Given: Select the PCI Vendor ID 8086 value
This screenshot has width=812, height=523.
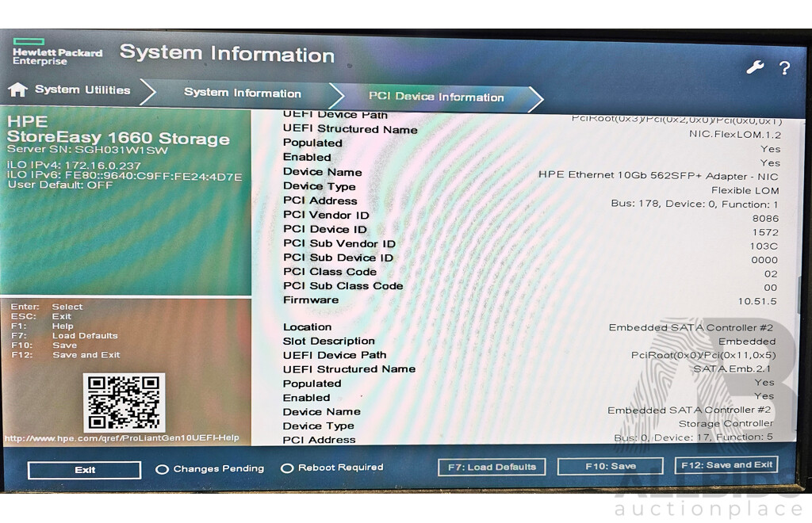Looking at the screenshot, I should pyautogui.click(x=765, y=218).
